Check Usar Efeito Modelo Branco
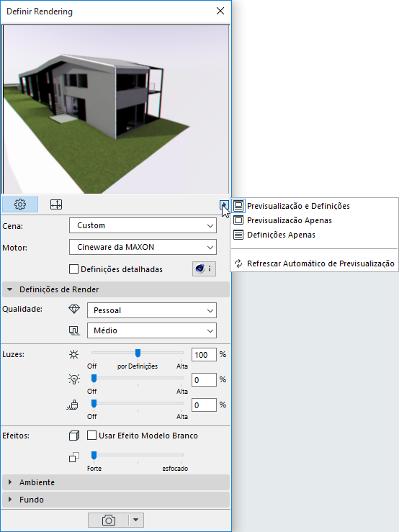 pos(91,436)
